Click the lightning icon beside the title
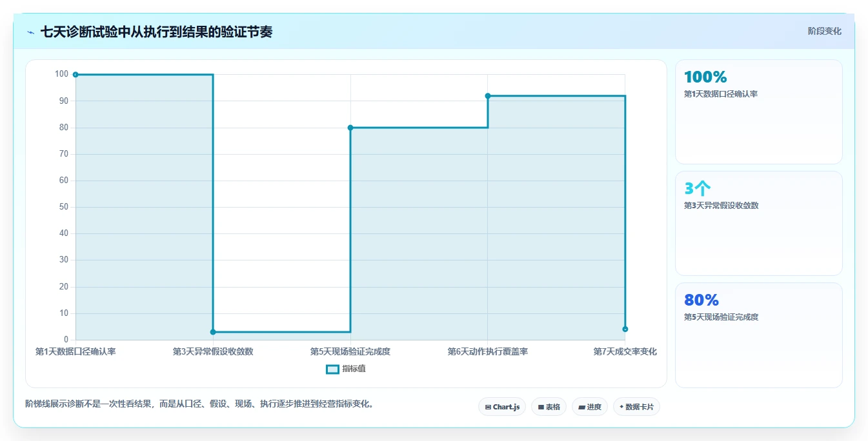Screen dimensions: 868x441 [31, 32]
